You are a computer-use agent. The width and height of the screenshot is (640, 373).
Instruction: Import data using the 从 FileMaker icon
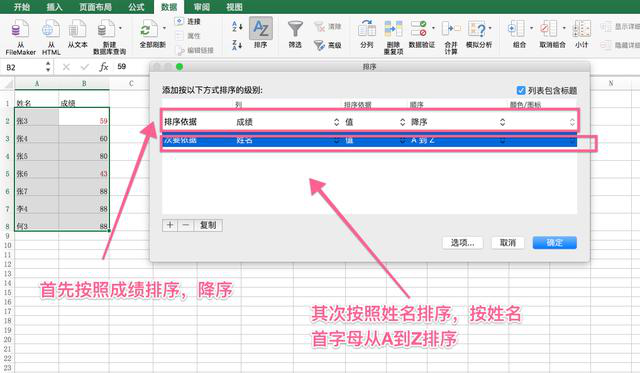(x=20, y=30)
